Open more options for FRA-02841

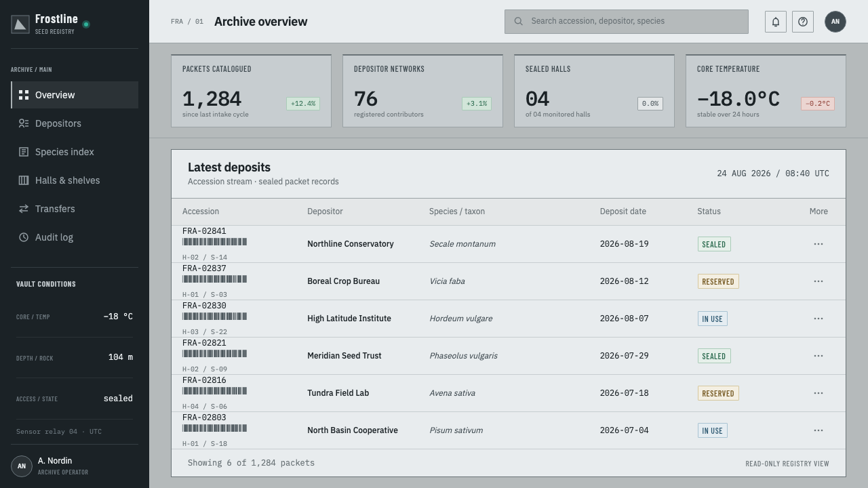[818, 244]
